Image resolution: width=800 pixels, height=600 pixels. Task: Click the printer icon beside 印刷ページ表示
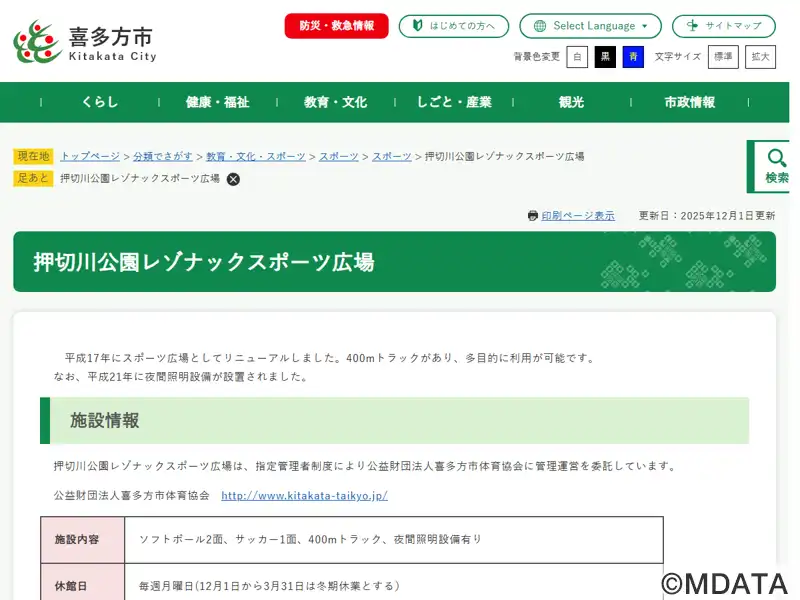click(533, 216)
